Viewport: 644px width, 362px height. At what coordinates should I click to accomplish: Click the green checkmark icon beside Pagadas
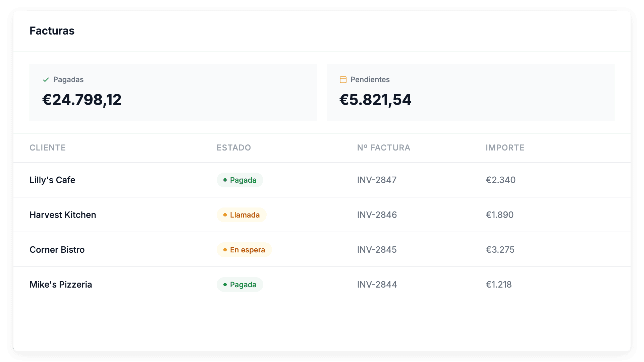pos(46,80)
